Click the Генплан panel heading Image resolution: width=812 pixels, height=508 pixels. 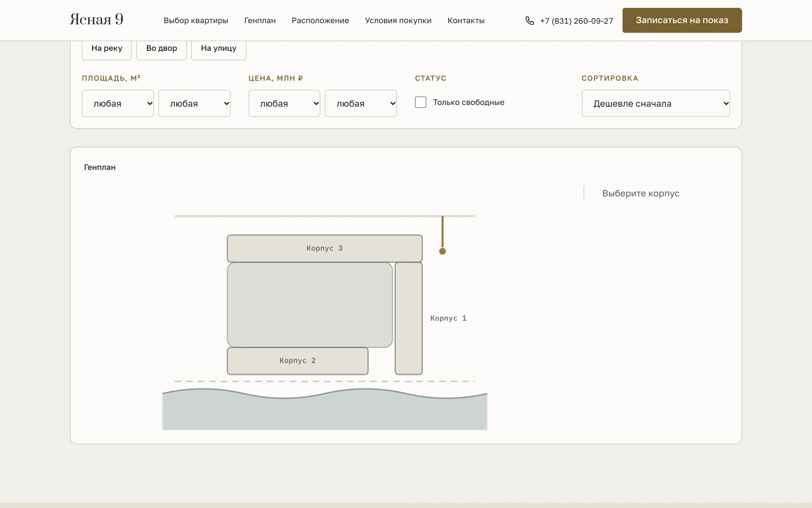coord(100,167)
